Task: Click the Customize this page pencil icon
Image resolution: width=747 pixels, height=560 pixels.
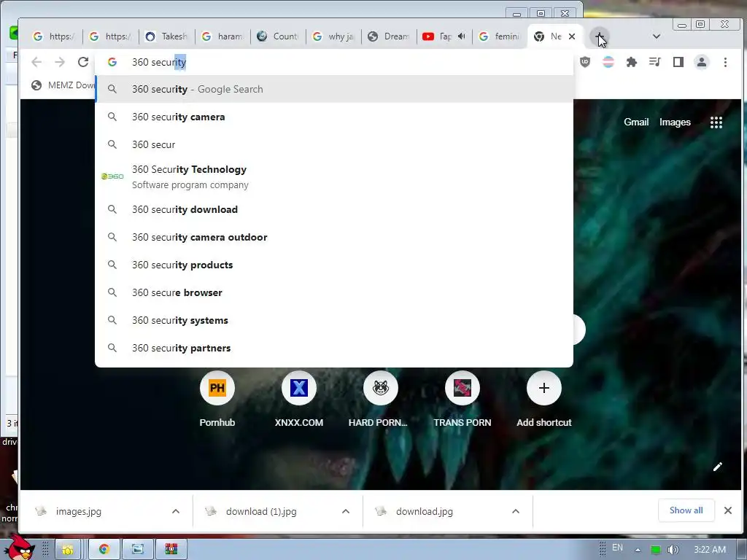Action: (x=718, y=467)
